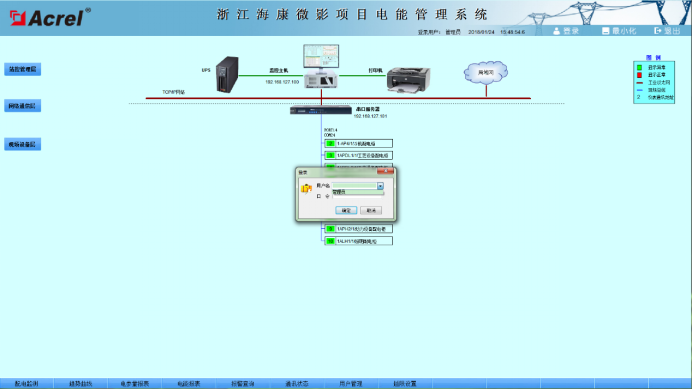Click the LAN cloud icon
Image resolution: width=693 pixels, height=390 pixels.
486,73
